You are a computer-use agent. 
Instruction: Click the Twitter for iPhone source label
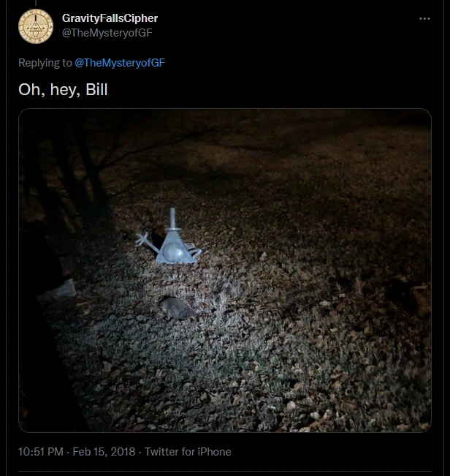point(188,452)
